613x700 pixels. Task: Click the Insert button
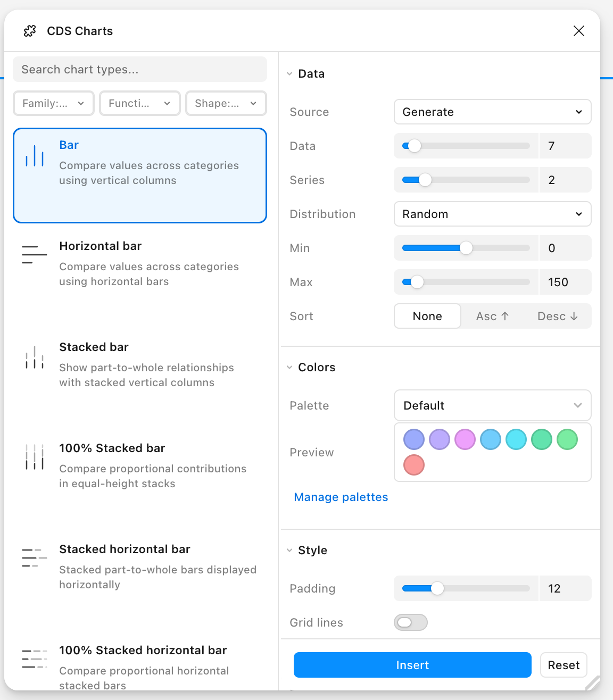click(412, 665)
